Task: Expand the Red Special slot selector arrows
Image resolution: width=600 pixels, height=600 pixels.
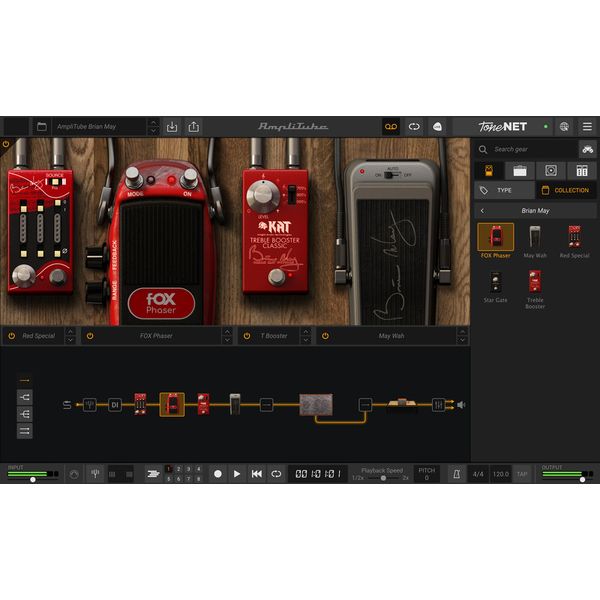Action: 70,336
